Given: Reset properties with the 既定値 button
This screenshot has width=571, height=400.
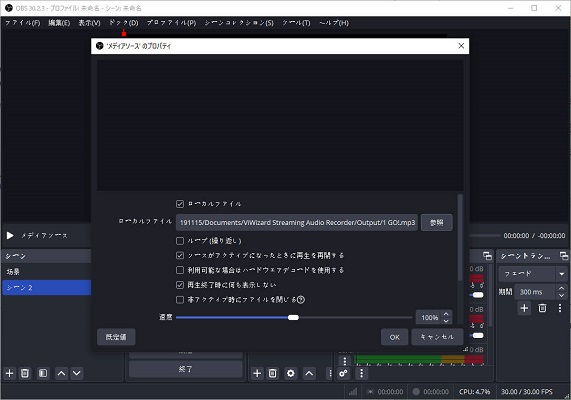Looking at the screenshot, I should pos(116,337).
